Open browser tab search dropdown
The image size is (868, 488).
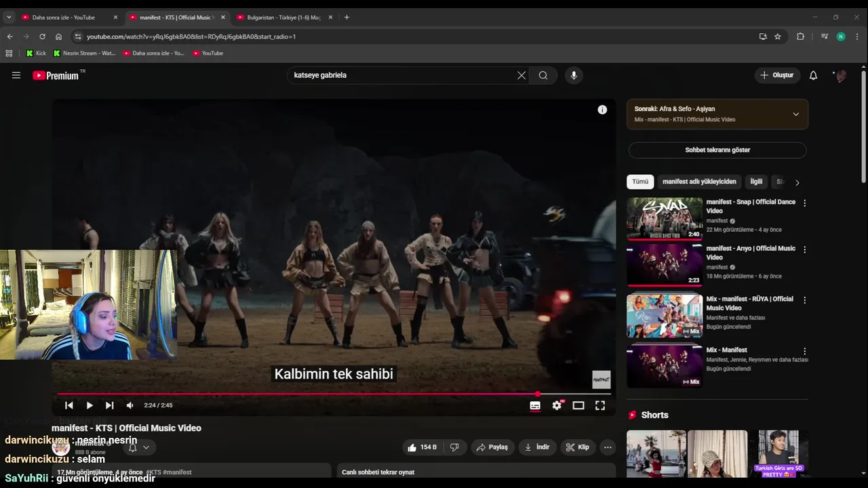(9, 17)
